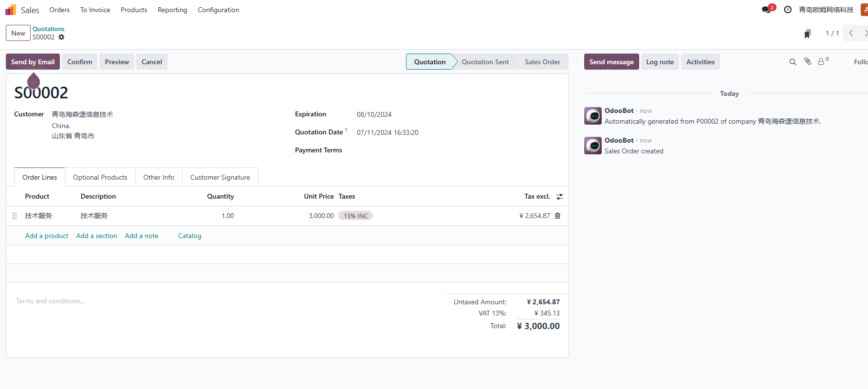
Task: Click product cell 技术服务
Action: [38, 216]
